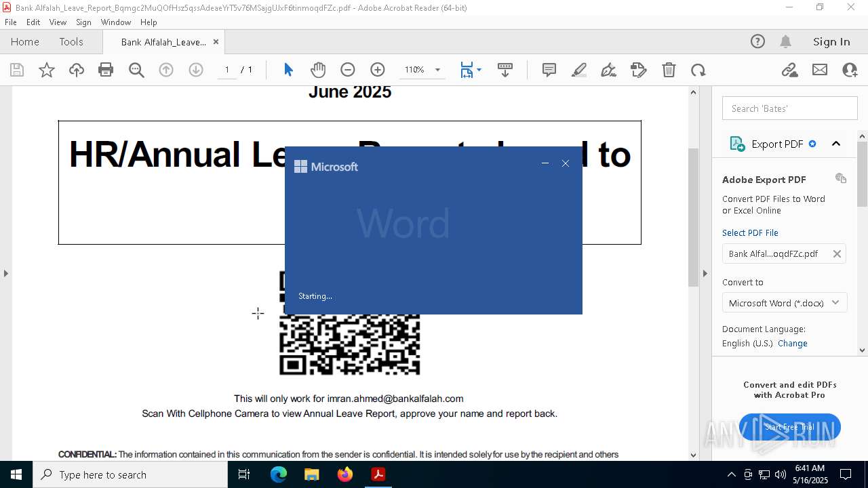Expand the left navigation pane
Screen dimensions: 868x488
[x=5, y=273]
